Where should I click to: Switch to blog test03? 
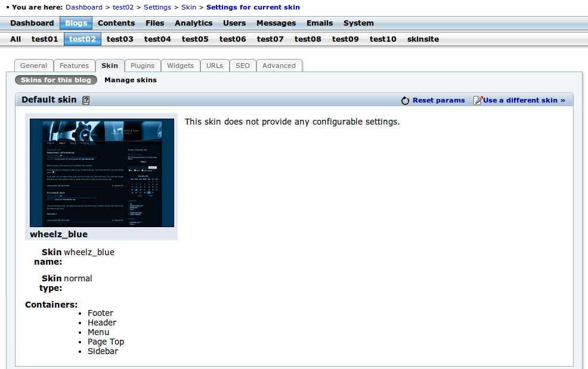[x=120, y=39]
